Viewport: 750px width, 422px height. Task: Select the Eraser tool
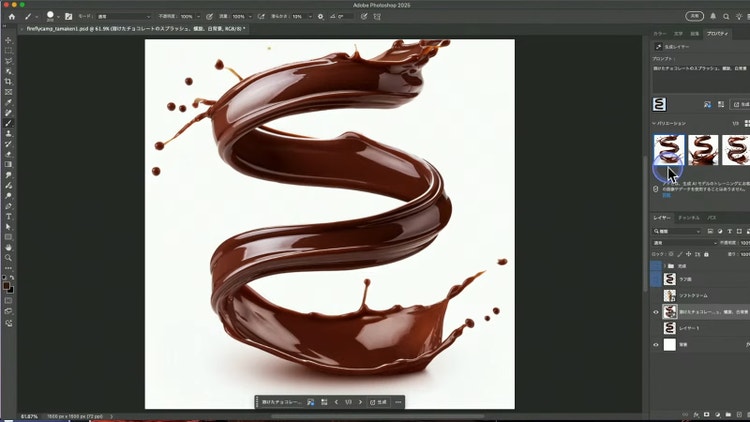tap(9, 154)
